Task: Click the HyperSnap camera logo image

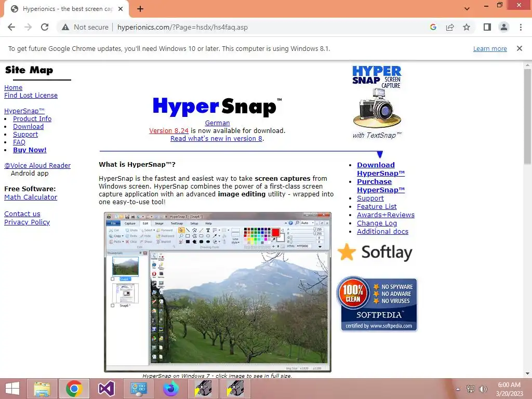Action: click(377, 102)
